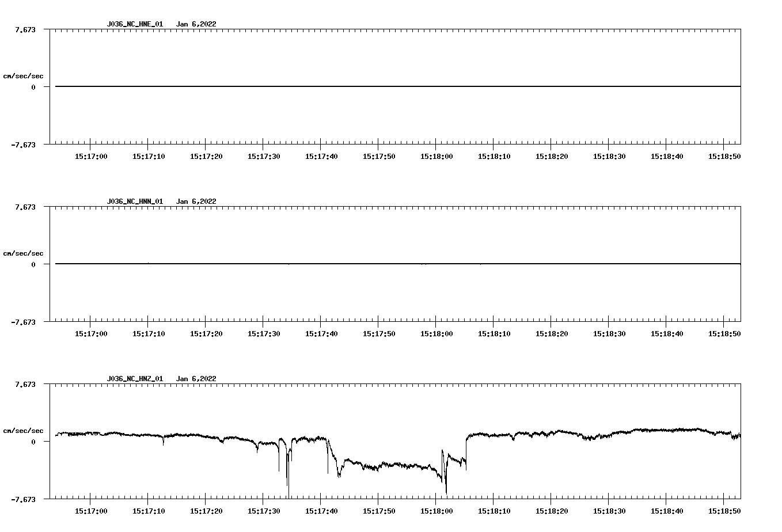Click the 15:18:20 time label under the HNN plot
This screenshot has width=782, height=532.
[552, 333]
